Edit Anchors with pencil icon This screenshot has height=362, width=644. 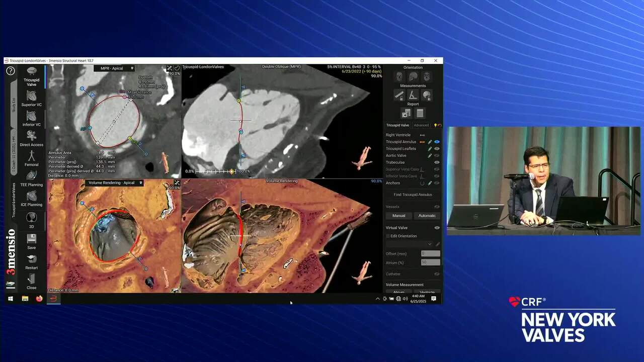pos(430,183)
